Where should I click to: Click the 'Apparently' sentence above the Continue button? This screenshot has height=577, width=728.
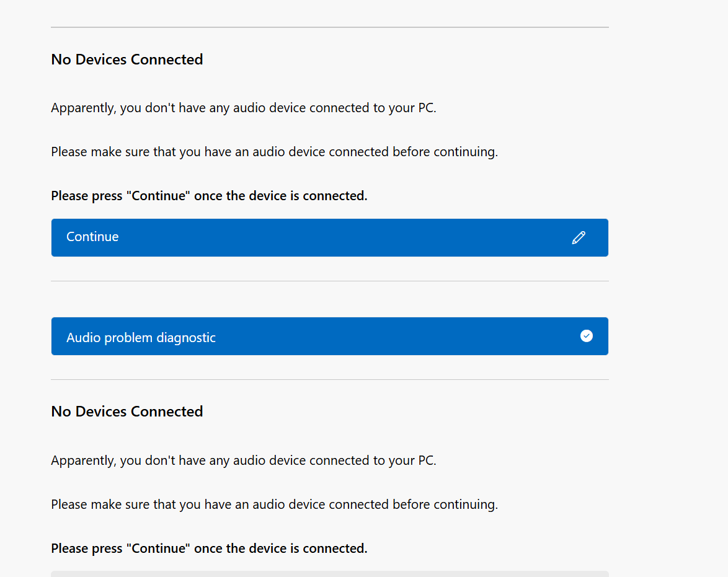coord(244,108)
